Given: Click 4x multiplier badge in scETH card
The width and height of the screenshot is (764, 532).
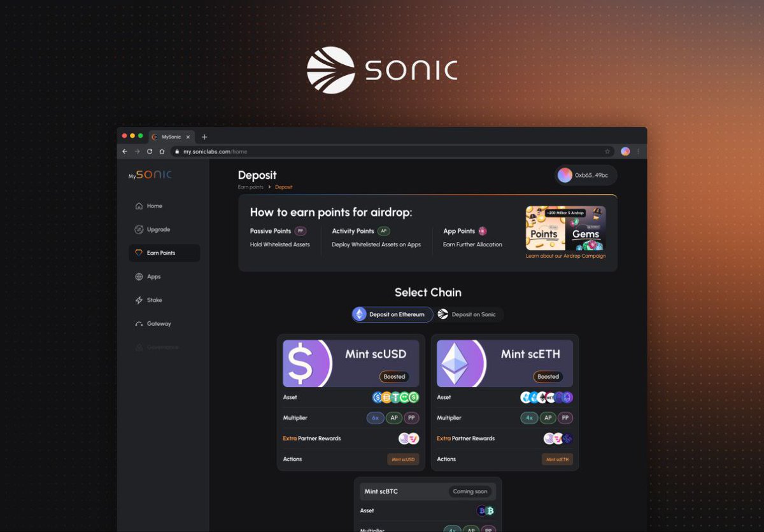Looking at the screenshot, I should click(529, 418).
